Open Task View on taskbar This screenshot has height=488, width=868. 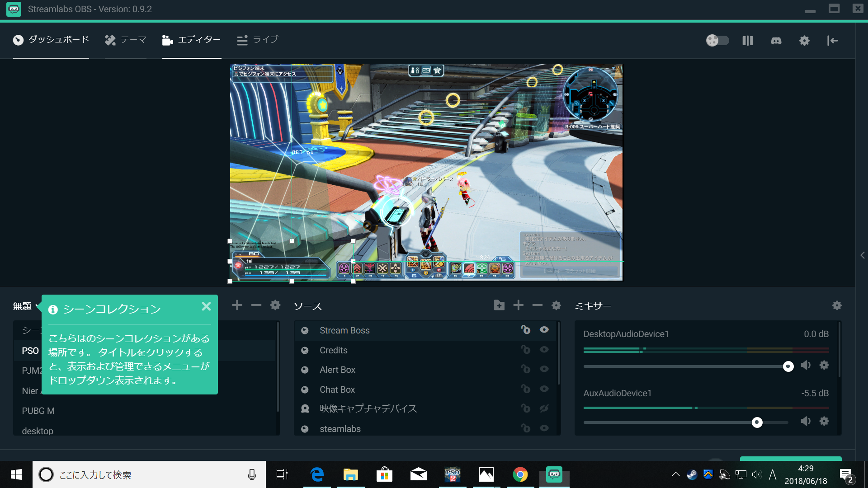[x=282, y=474]
